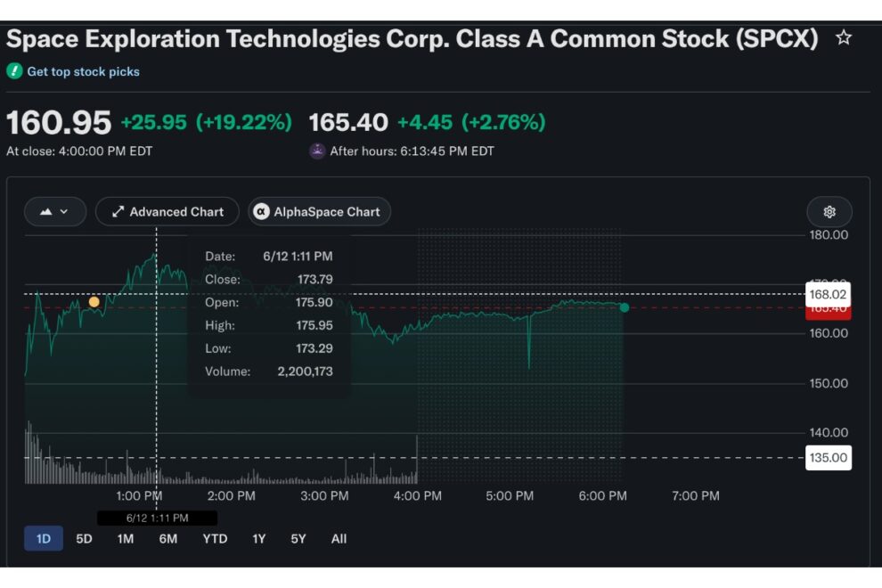Click the green Get top stock picks badge icon
The height and width of the screenshot is (588, 882).
click(14, 71)
